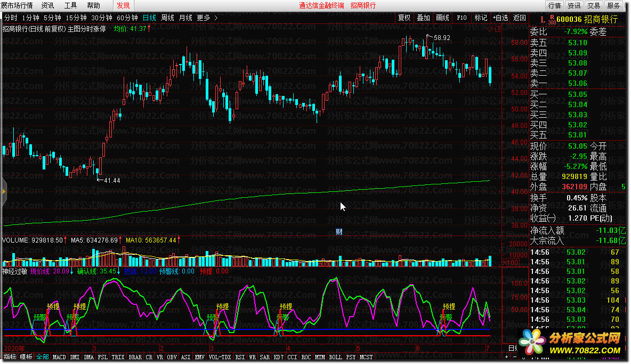Select the 全部 indicator tab
The height and width of the screenshot is (364, 631).
(43, 357)
